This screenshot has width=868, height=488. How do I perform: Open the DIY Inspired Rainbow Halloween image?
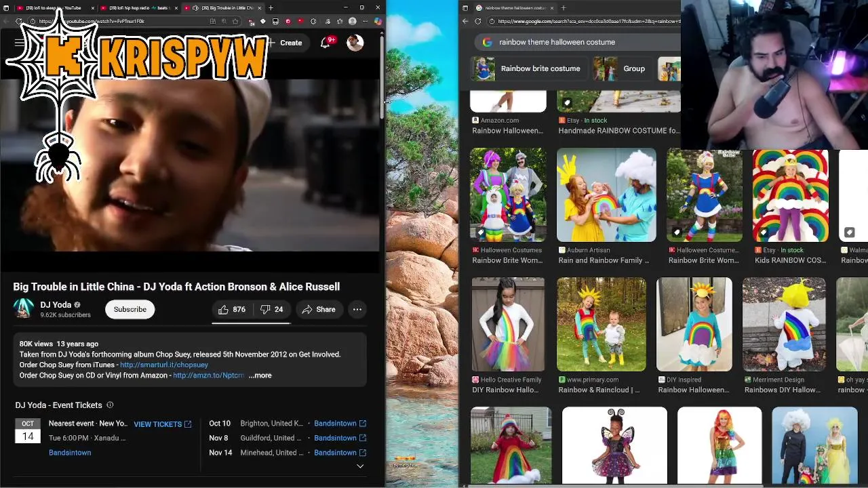coord(694,324)
